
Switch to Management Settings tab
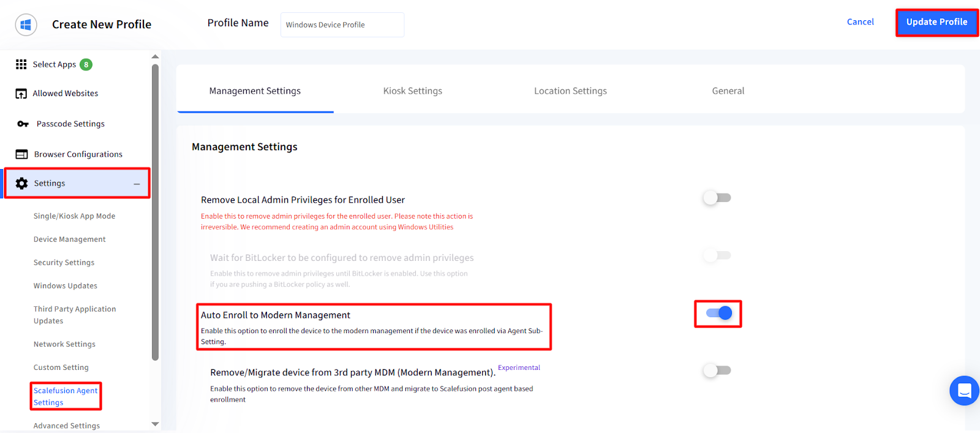click(x=255, y=91)
